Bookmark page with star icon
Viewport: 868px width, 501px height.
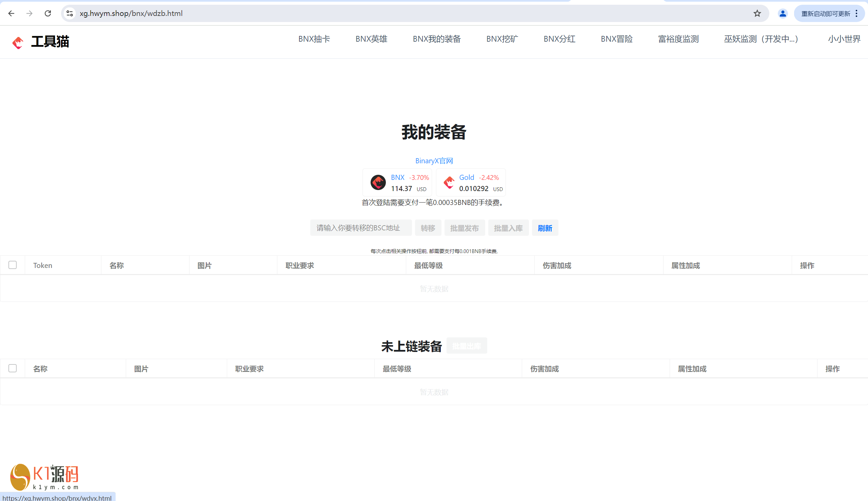pyautogui.click(x=757, y=14)
